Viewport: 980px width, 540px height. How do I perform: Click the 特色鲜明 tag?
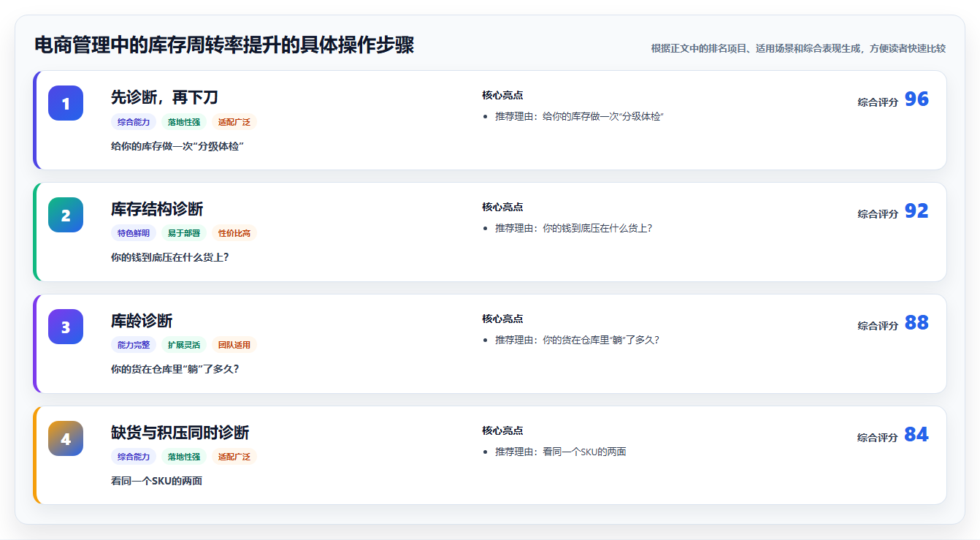click(x=134, y=233)
